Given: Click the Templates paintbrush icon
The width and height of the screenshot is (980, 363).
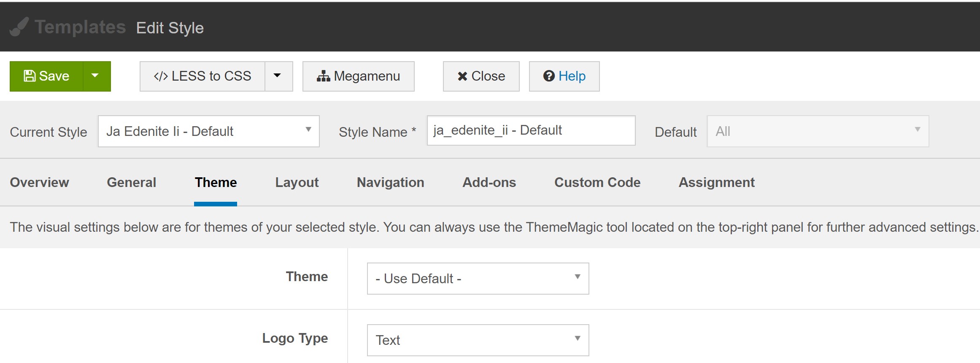Looking at the screenshot, I should coord(19,27).
